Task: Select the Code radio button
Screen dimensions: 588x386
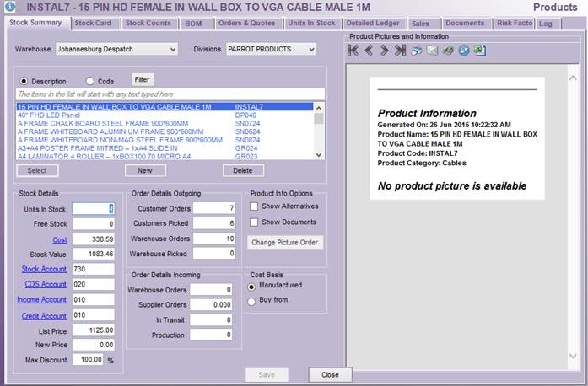Action: 89,81
